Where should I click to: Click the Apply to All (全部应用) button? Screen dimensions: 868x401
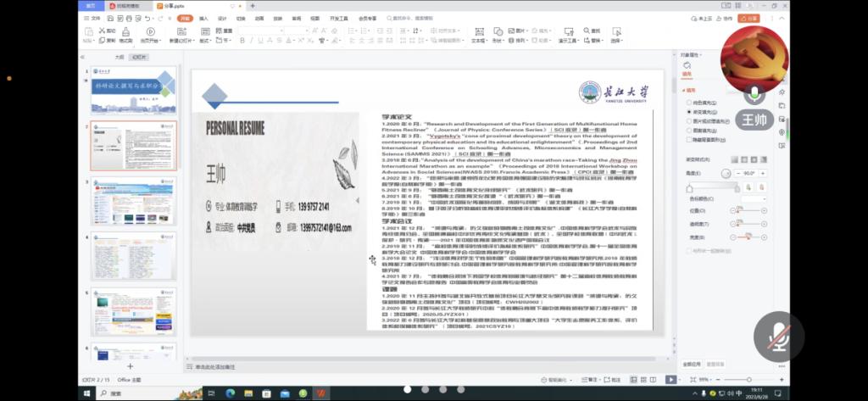692,364
